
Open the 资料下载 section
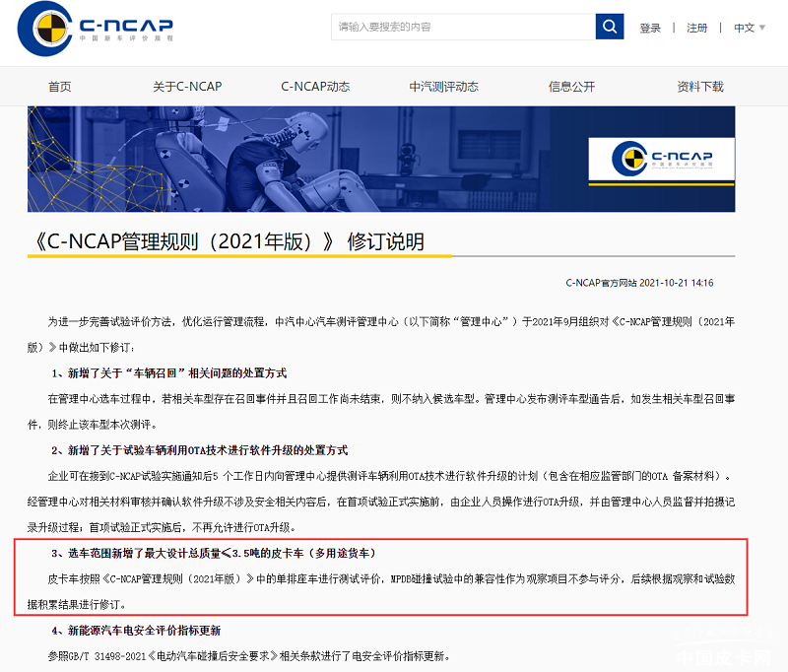697,86
